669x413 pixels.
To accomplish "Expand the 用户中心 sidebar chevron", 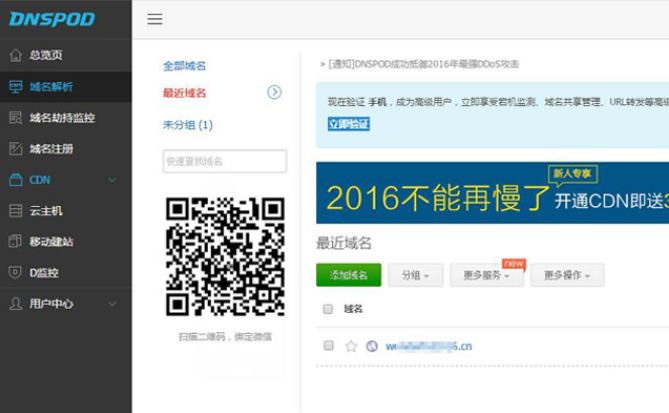I will (112, 304).
